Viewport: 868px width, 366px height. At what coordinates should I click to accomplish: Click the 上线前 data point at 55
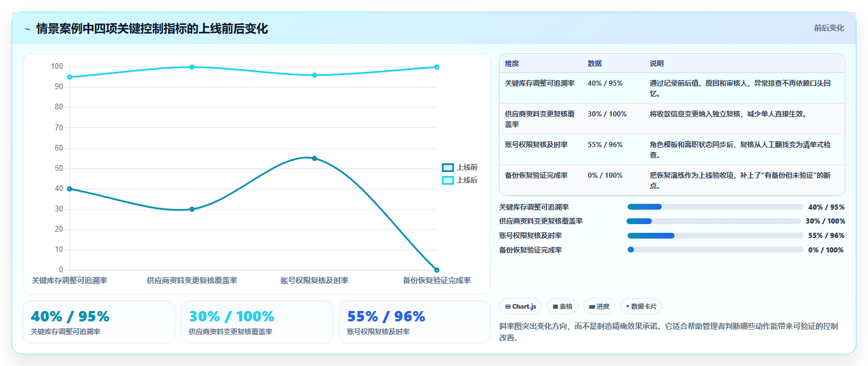(x=314, y=158)
